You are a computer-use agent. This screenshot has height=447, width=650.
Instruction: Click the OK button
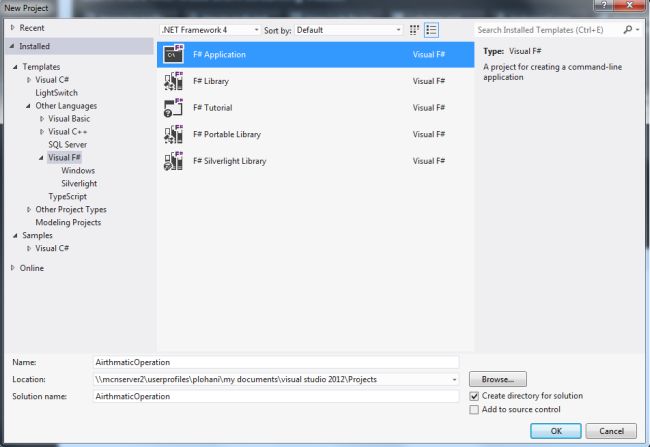pyautogui.click(x=556, y=431)
